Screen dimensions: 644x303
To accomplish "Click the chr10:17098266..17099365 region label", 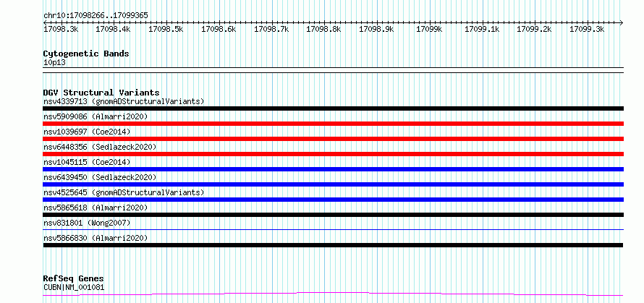I will click(96, 16).
